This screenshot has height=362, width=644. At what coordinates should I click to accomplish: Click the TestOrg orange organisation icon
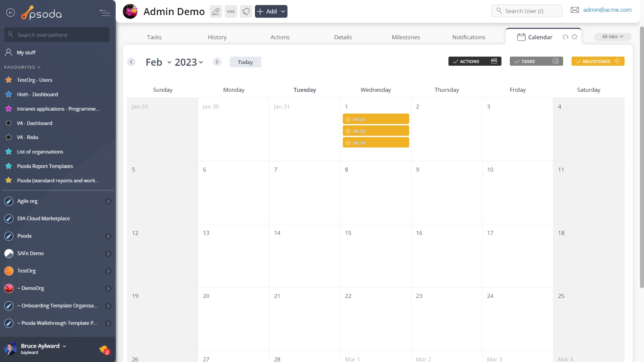[9, 271]
